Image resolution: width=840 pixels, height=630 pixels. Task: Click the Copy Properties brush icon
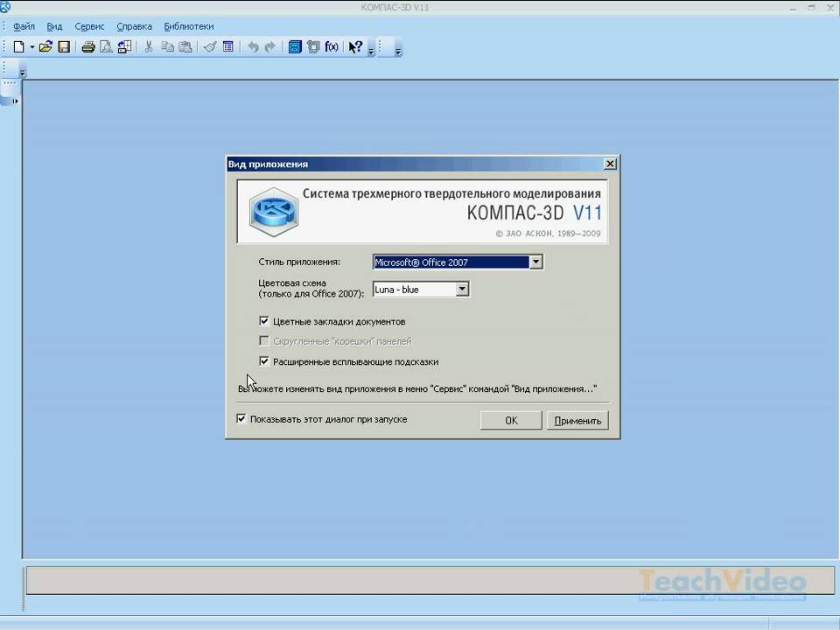tap(210, 47)
